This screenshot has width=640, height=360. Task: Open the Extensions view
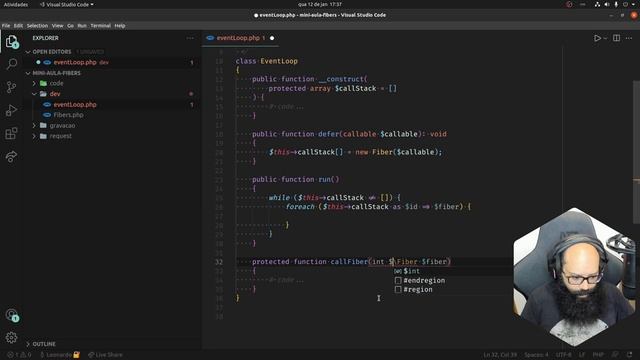[11, 133]
